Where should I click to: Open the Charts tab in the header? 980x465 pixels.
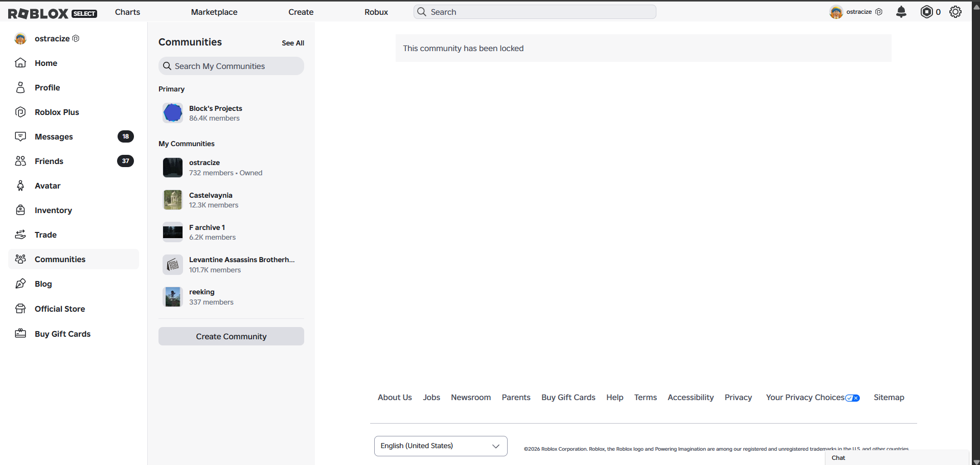127,12
